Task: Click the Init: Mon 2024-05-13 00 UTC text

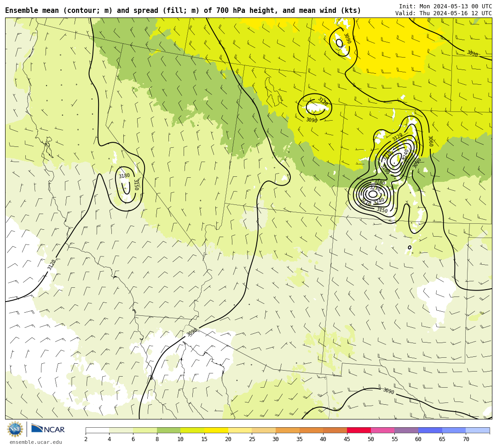Action: coord(445,6)
